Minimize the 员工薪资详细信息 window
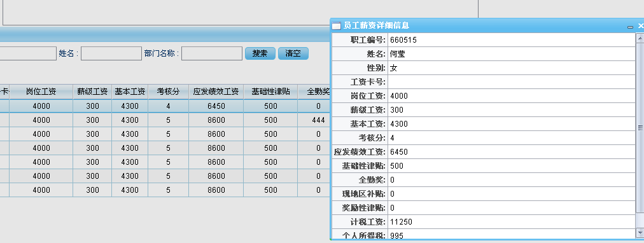Image resolution: width=644 pixels, height=243 pixels. [x=630, y=26]
